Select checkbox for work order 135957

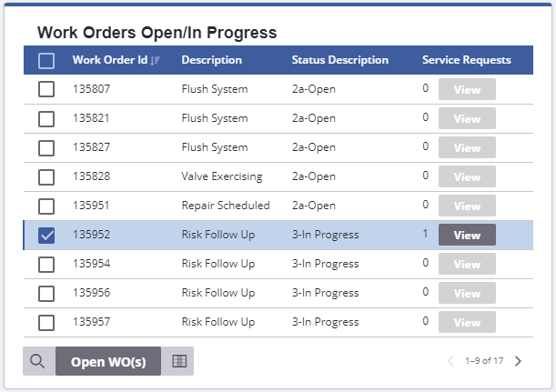(46, 322)
